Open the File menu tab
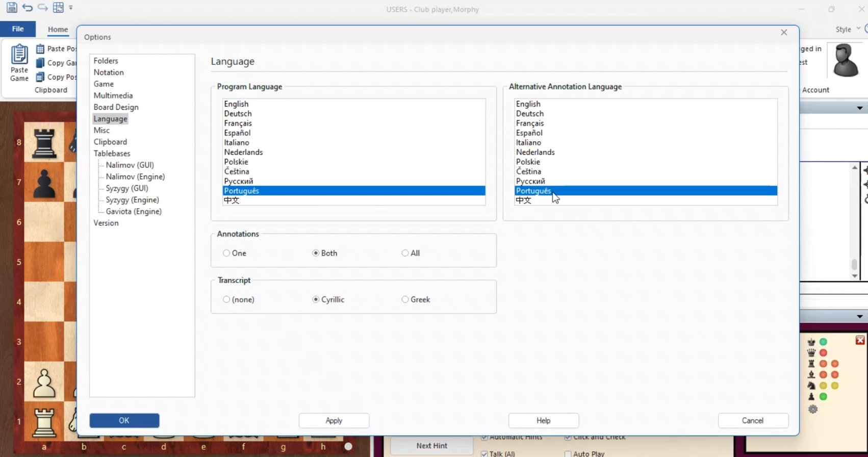This screenshot has width=868, height=457. 18,29
